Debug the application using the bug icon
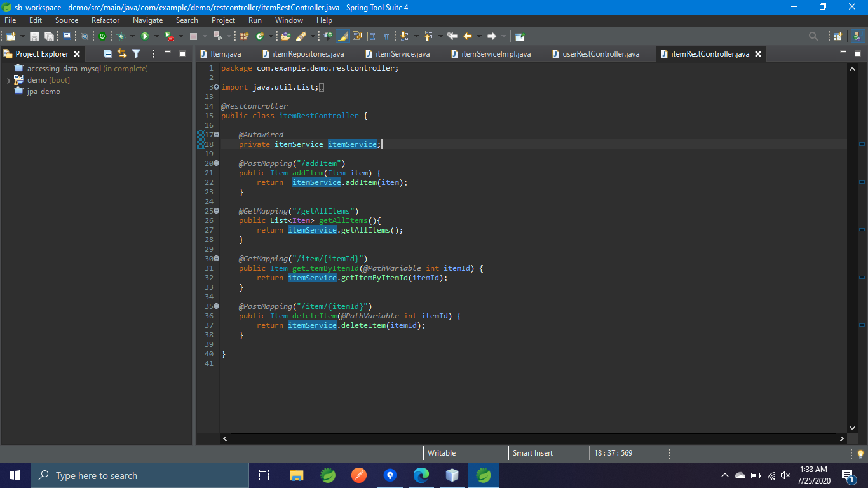The width and height of the screenshot is (868, 488). click(121, 36)
